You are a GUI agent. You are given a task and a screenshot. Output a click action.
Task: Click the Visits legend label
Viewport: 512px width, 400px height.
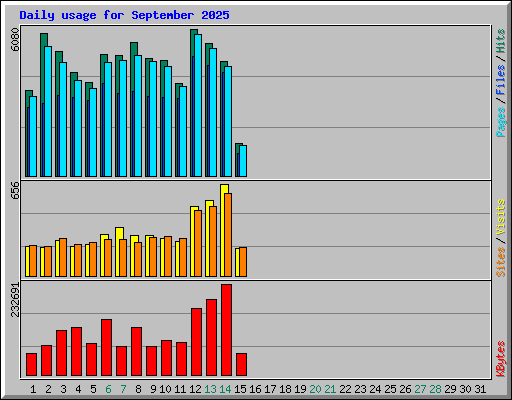(x=500, y=218)
